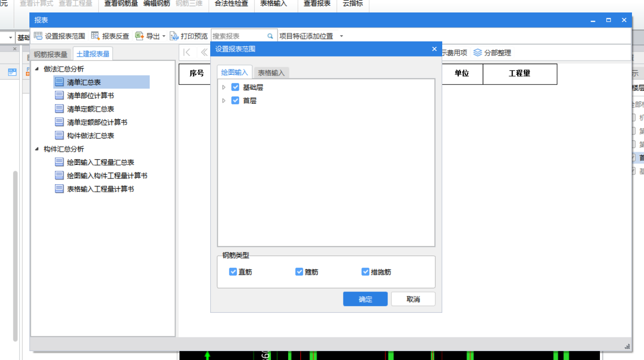Uncheck the 首层 checkbox
This screenshot has width=644, height=360.
236,101
